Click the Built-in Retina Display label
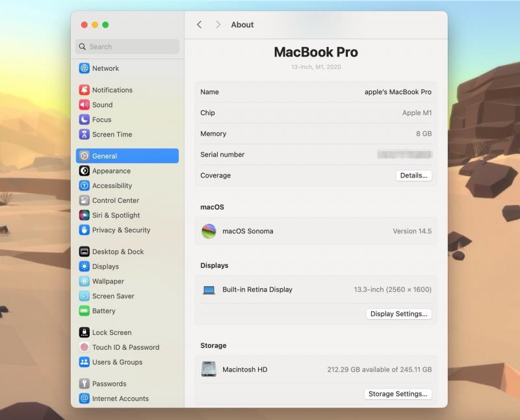This screenshot has width=520, height=420. [x=257, y=289]
